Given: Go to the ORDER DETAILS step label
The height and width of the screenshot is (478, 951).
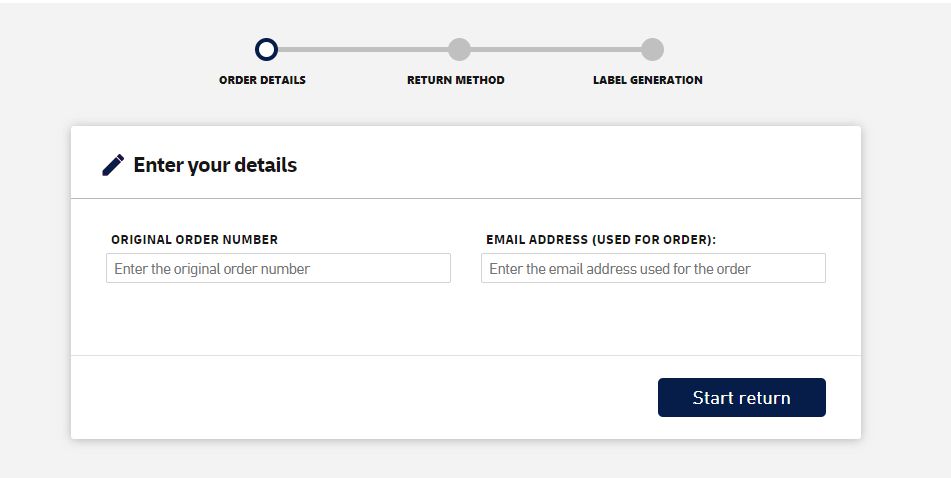Looking at the screenshot, I should click(262, 80).
